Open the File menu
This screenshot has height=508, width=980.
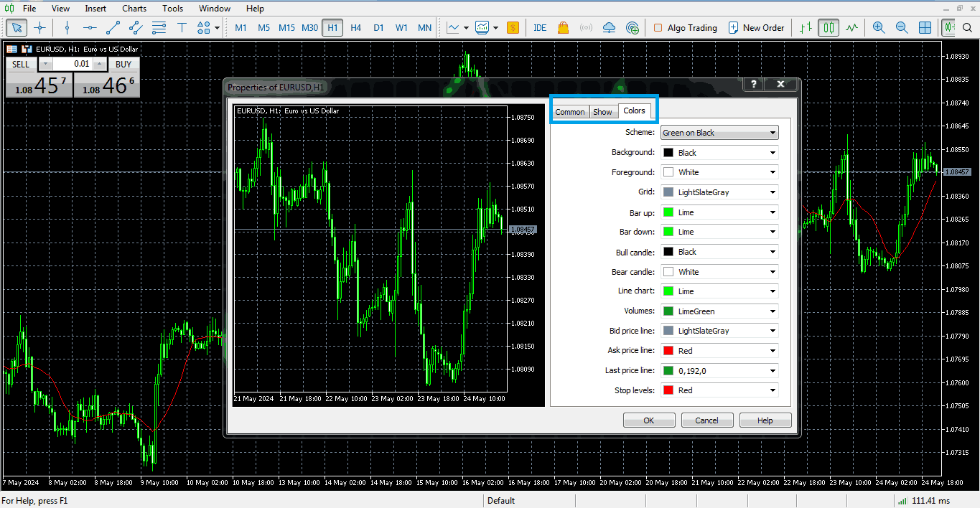[29, 9]
